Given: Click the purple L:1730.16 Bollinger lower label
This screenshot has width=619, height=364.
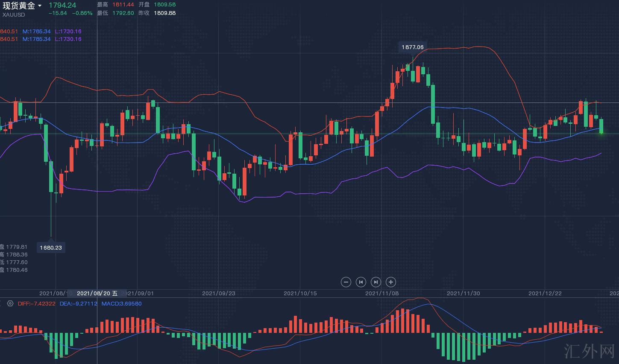Looking at the screenshot, I should point(68,31).
